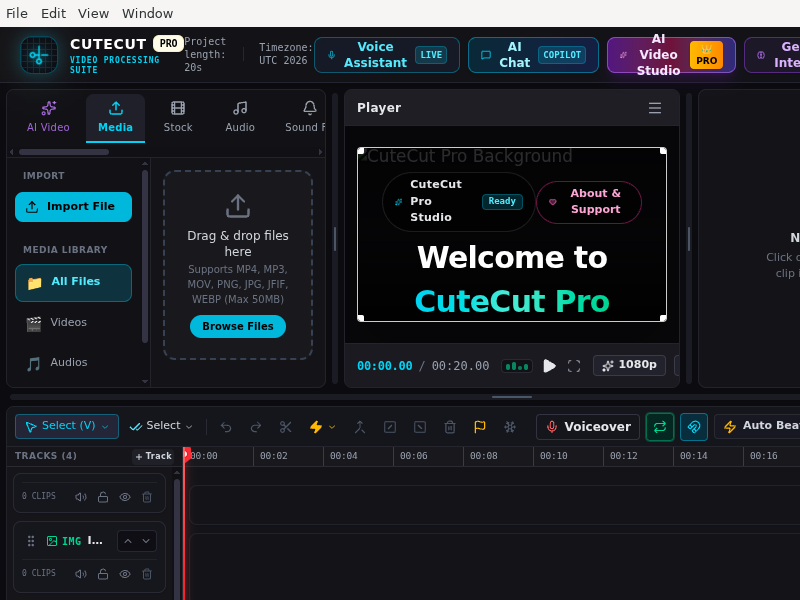Toggle the lock on the IMG track
Image resolution: width=800 pixels, height=600 pixels.
point(103,574)
